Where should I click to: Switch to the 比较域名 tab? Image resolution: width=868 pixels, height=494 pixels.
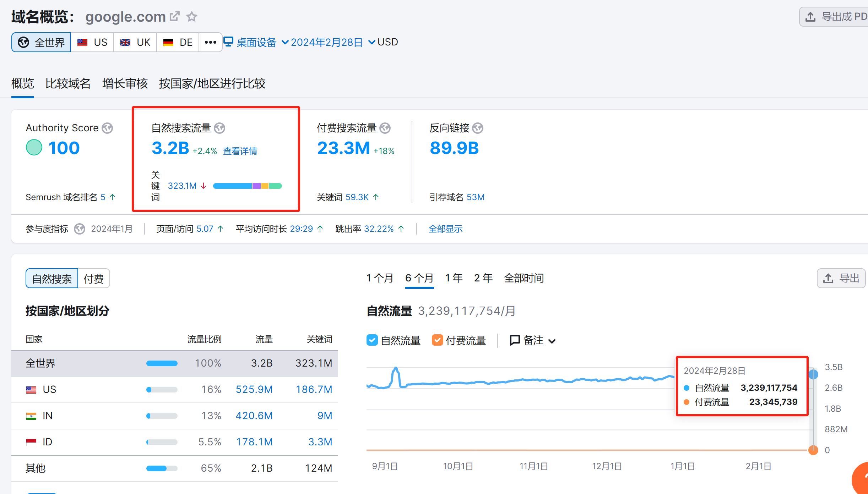click(68, 84)
